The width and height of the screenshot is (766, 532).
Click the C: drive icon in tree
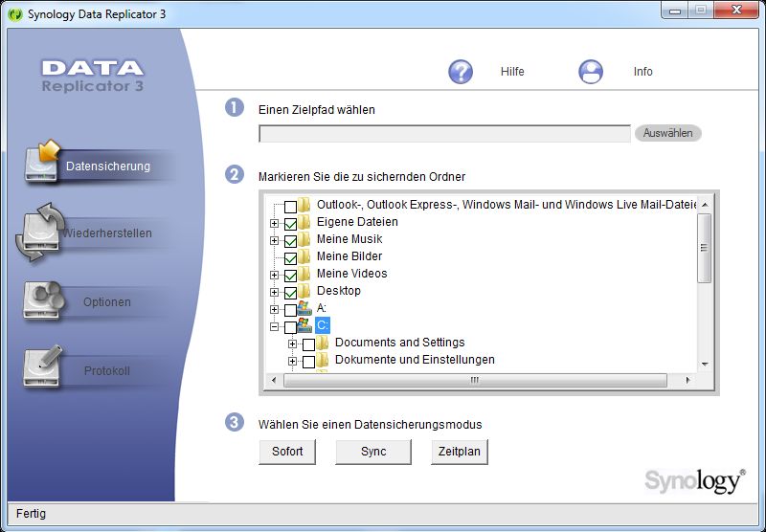305,325
